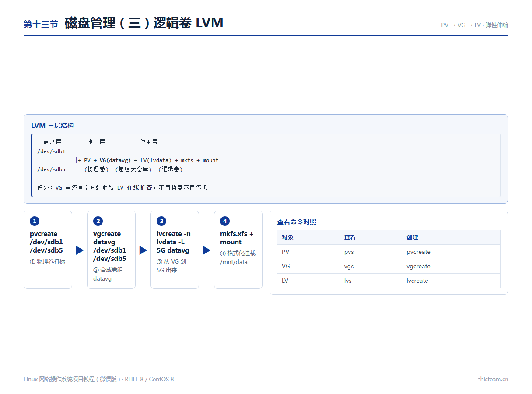Click the 硬盘层 label in diagram
Viewport: 532px width, 394px height.
click(x=52, y=142)
